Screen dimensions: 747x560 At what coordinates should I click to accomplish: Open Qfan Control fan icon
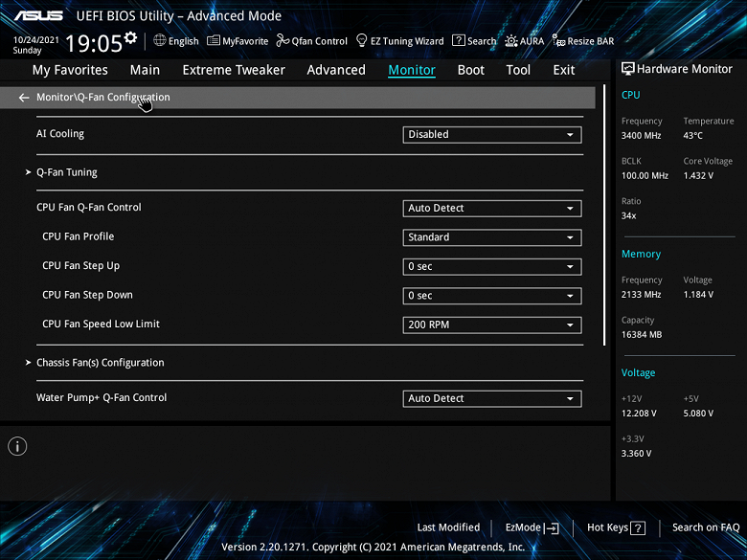tap(283, 40)
